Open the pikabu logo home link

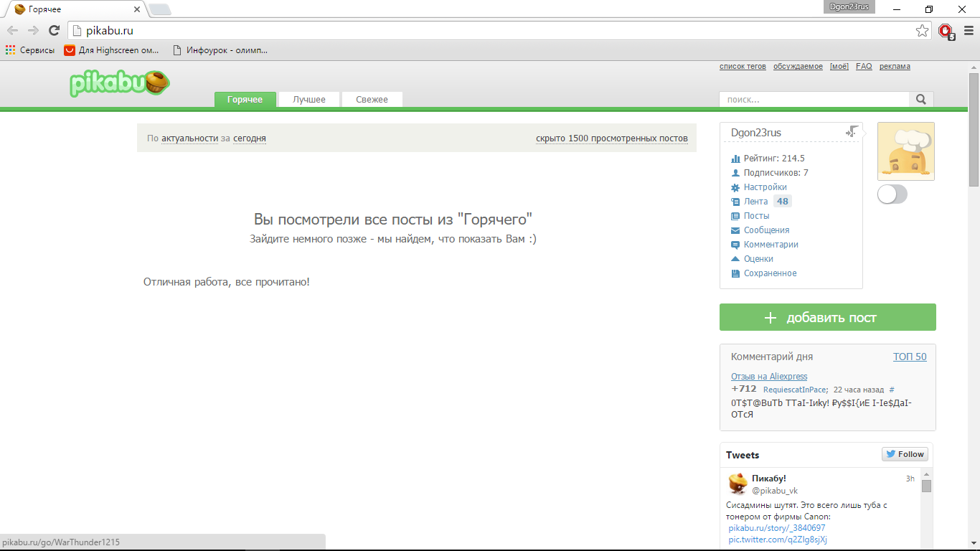pos(120,83)
